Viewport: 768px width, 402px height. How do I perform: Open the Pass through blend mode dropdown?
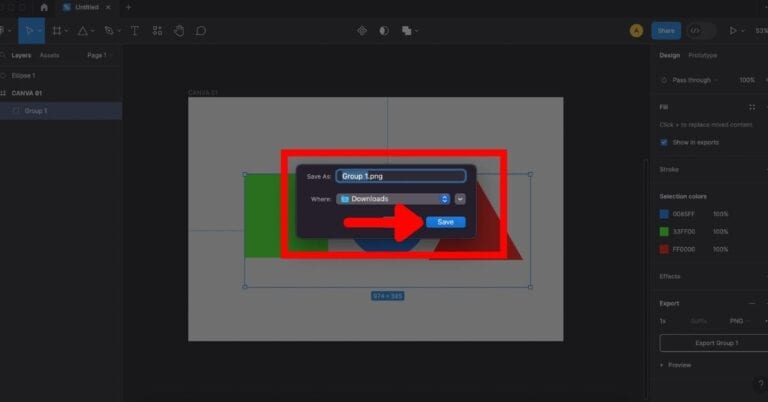click(695, 80)
